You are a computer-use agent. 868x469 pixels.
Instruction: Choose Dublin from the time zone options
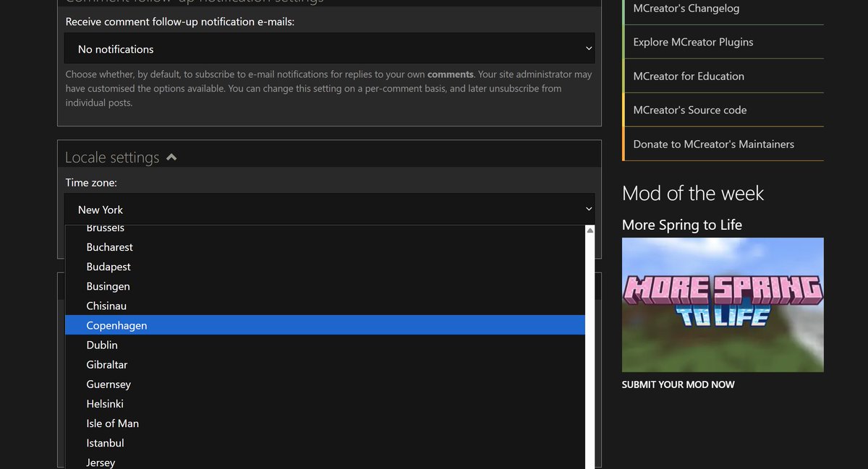[x=101, y=345]
